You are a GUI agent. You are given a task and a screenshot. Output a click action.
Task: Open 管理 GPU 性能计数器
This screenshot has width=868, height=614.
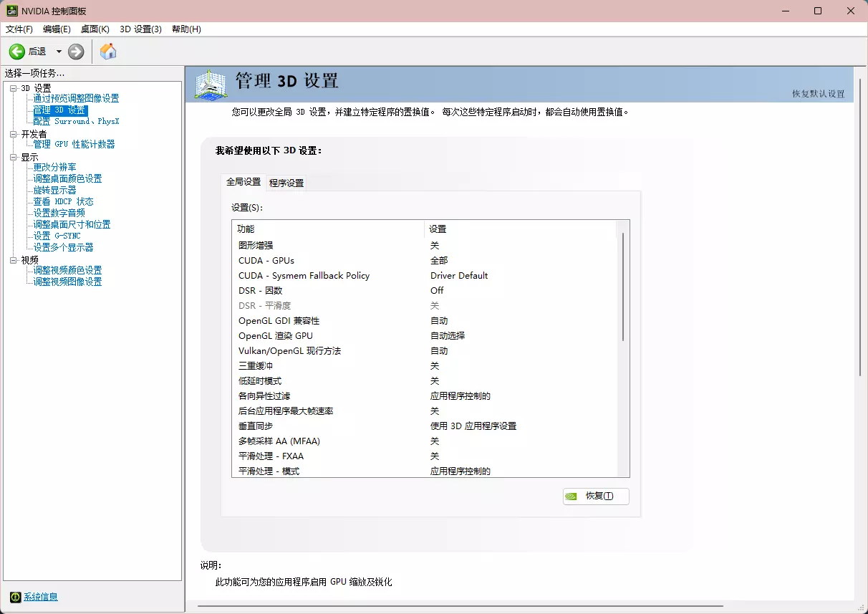[74, 144]
